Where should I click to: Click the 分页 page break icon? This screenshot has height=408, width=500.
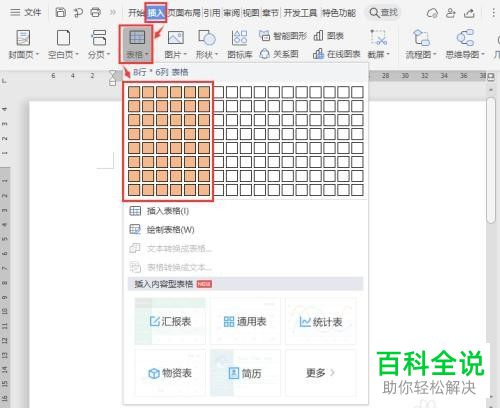99,38
